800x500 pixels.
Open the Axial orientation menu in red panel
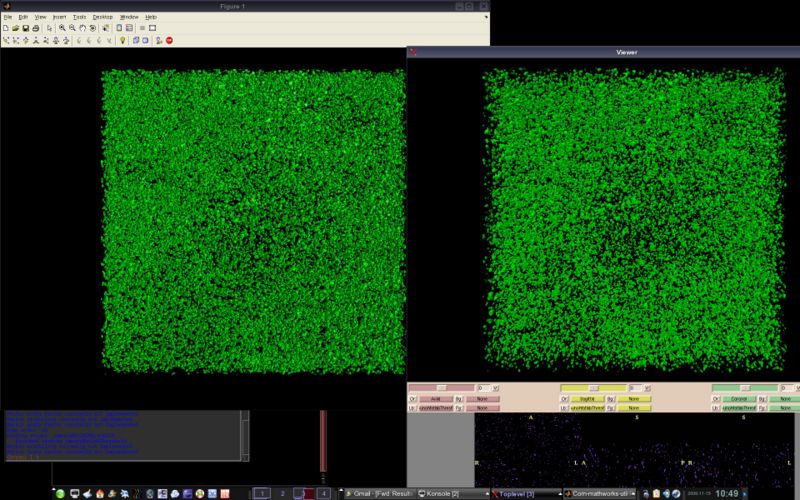[x=436, y=399]
